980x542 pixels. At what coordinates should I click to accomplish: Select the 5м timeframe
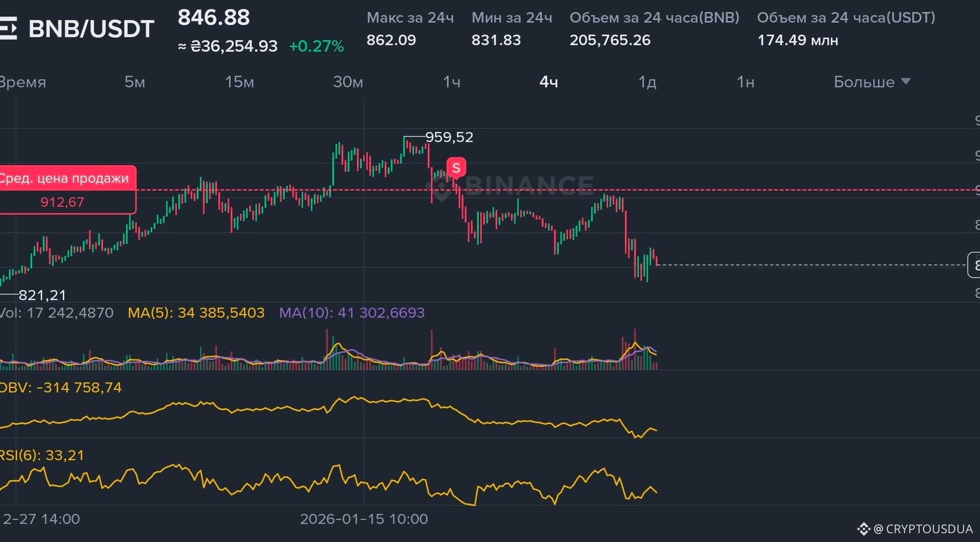pyautogui.click(x=135, y=82)
